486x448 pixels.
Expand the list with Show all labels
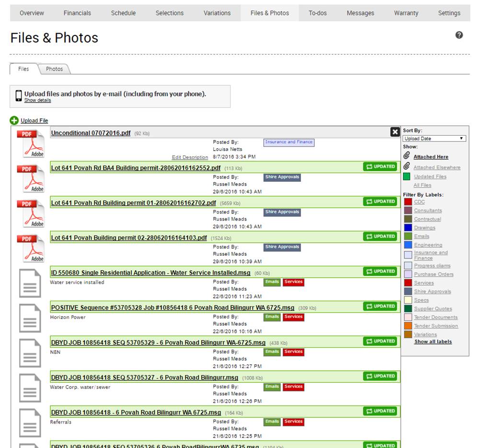(433, 342)
